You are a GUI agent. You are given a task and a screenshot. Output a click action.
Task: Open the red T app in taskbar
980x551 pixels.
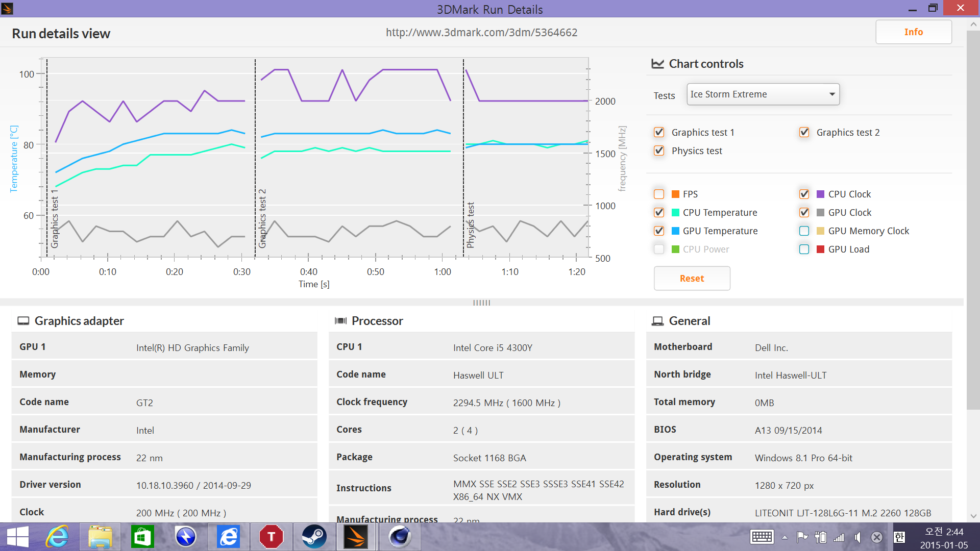(x=271, y=537)
